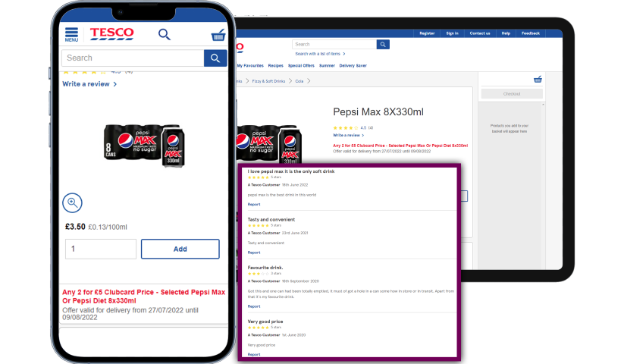Click the 3 stars rating of Favourite drink review
The image size is (624, 364).
pyautogui.click(x=265, y=274)
